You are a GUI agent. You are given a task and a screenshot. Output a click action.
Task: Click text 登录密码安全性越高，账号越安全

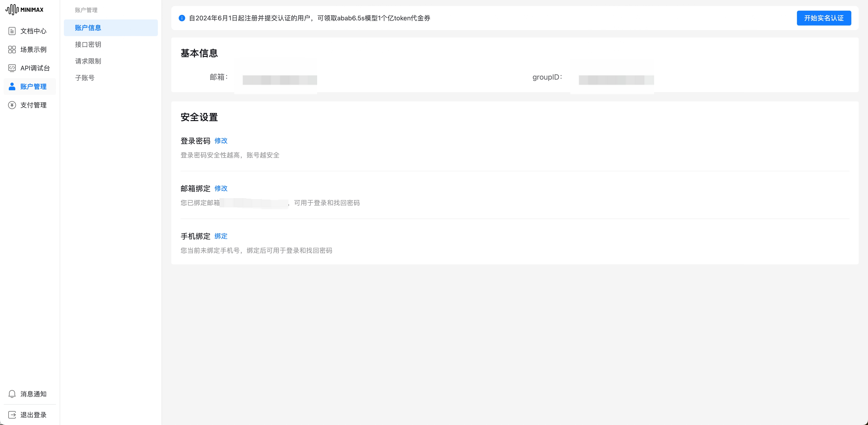point(230,155)
